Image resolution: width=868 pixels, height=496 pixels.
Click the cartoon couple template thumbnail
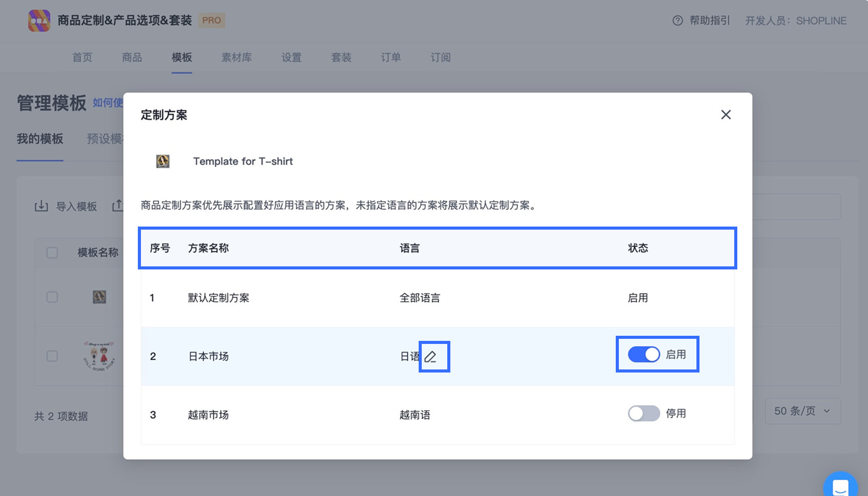click(100, 356)
